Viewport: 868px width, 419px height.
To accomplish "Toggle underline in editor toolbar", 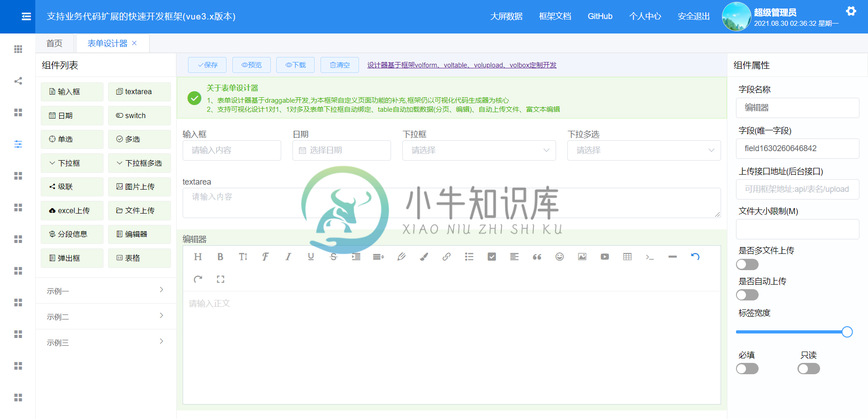I will (311, 257).
